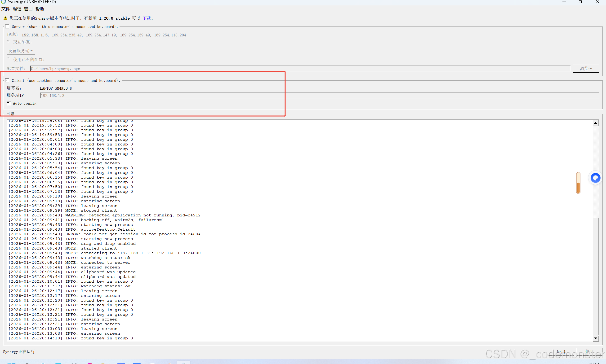Click the 下载 download link
606x364 pixels.
coord(147,18)
